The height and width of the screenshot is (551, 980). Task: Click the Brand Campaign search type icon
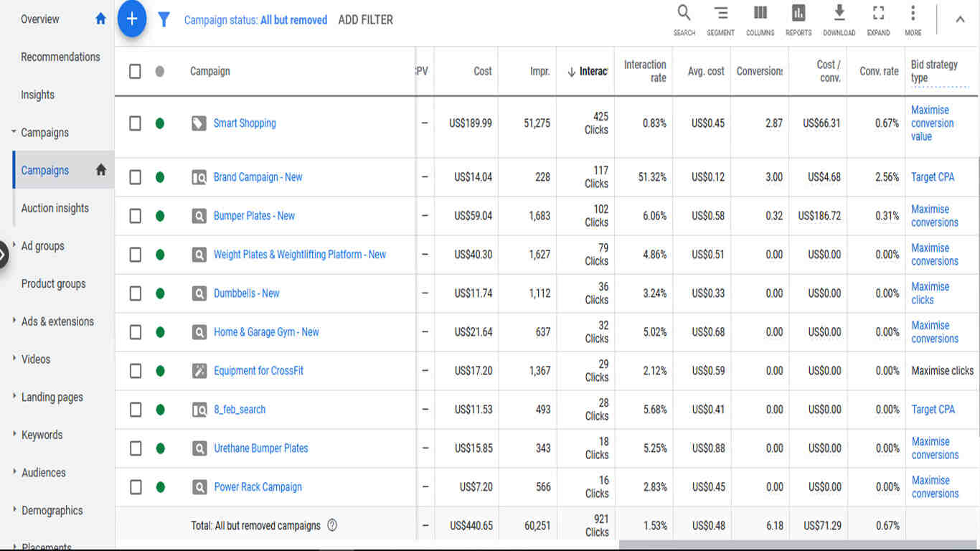tap(199, 177)
